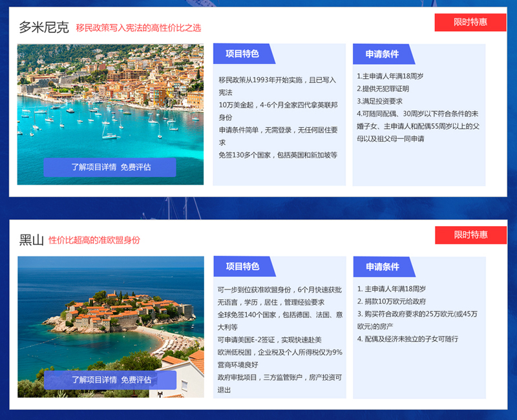
Task: Open the 黑山 island photo
Action: pos(111,327)
